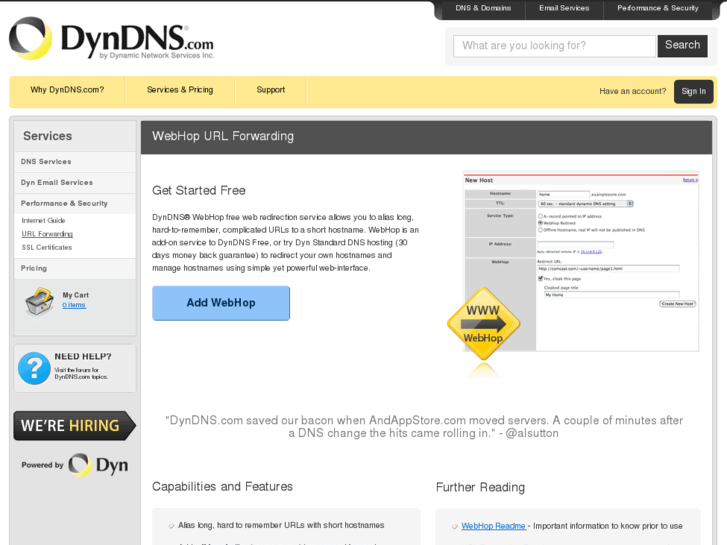Open URL Forwarding sidebar link
The width and height of the screenshot is (727, 545).
pyautogui.click(x=47, y=234)
